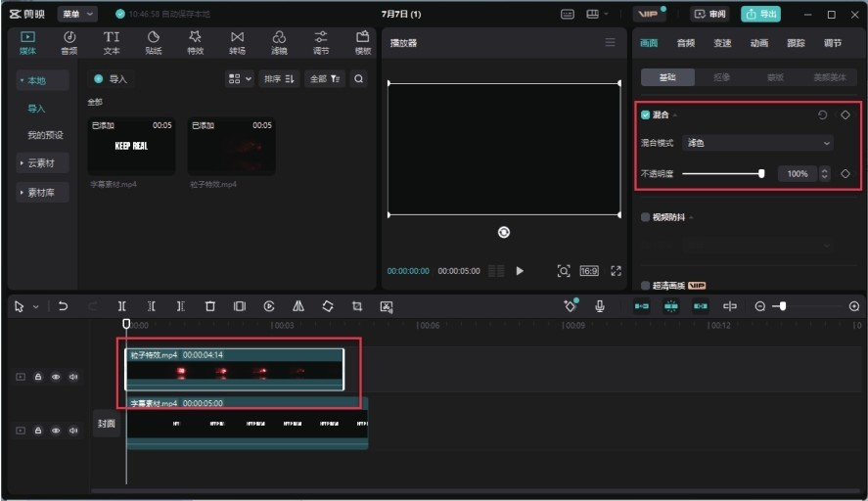Select the 基础 basic sub-tab
Image resolution: width=868 pixels, height=501 pixels.
coord(667,77)
